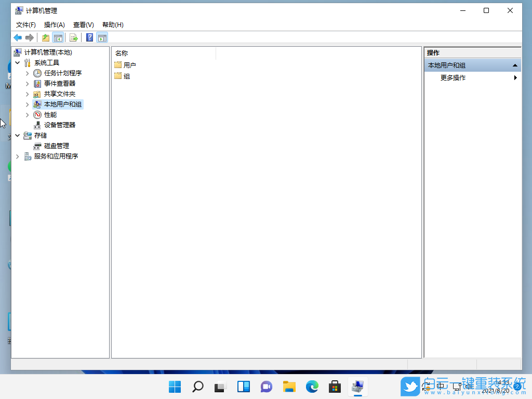Click the 名称 column header

click(122, 53)
